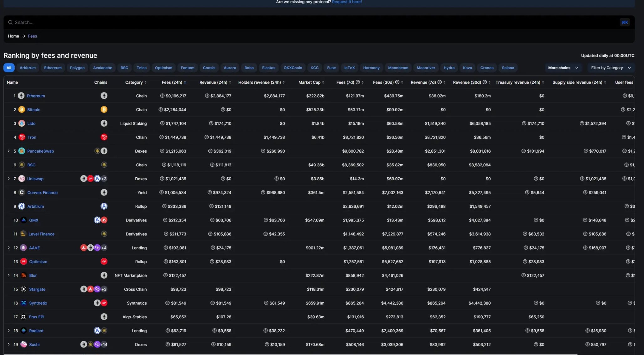Click the Tron chain icon in Chains column
644x355 pixels.
[x=104, y=137]
